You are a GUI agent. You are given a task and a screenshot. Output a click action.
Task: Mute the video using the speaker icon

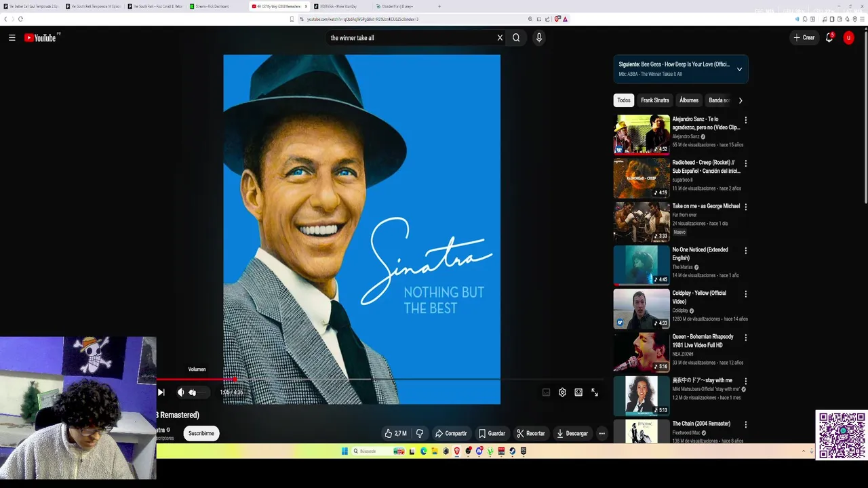tap(180, 392)
